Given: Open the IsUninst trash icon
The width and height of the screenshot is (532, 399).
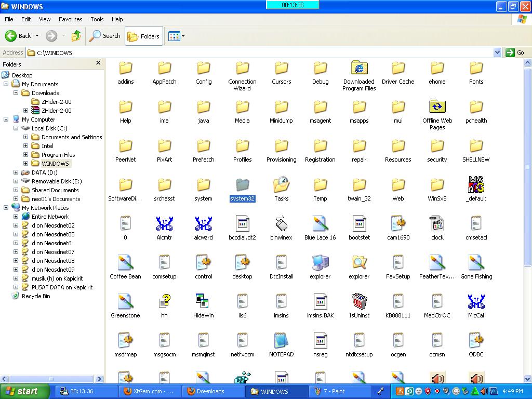Looking at the screenshot, I should click(x=359, y=302).
